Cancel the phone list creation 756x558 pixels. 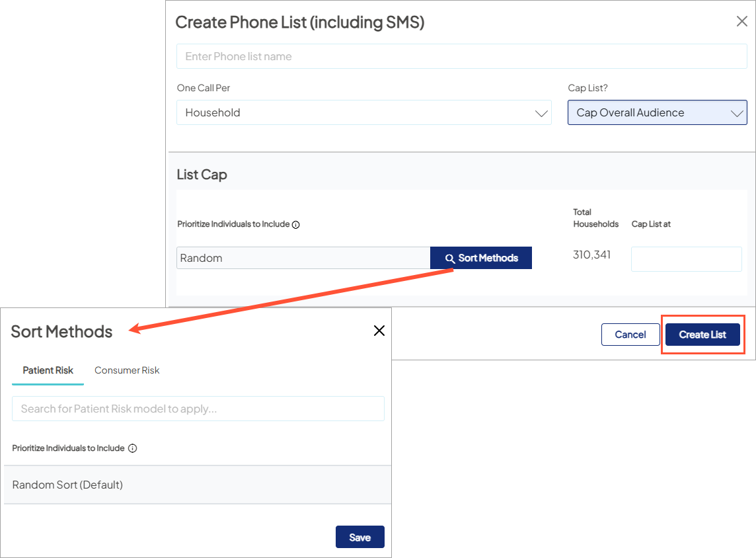(x=630, y=335)
